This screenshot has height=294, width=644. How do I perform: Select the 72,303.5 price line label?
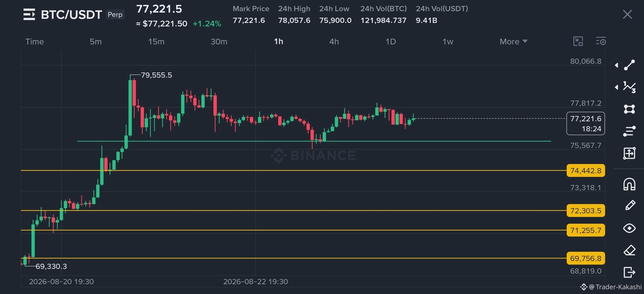pos(585,211)
